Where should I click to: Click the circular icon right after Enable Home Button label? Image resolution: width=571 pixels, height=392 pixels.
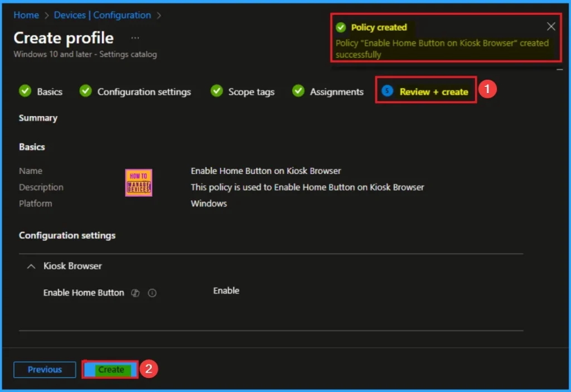pyautogui.click(x=135, y=293)
